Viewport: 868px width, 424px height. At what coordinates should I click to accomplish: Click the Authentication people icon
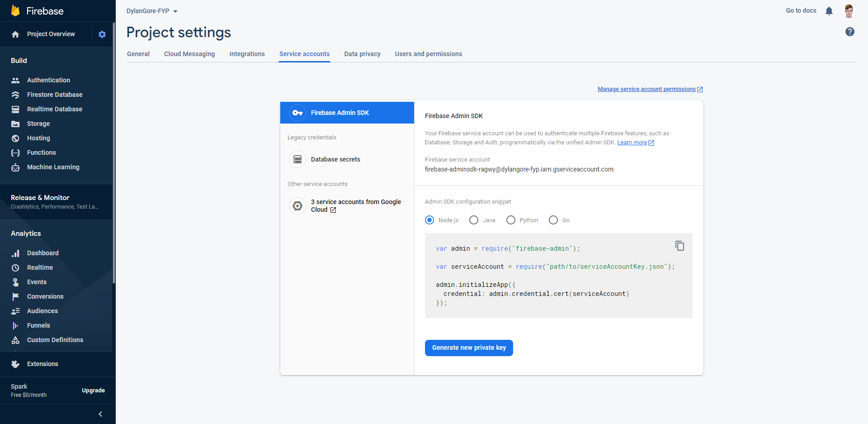[15, 80]
